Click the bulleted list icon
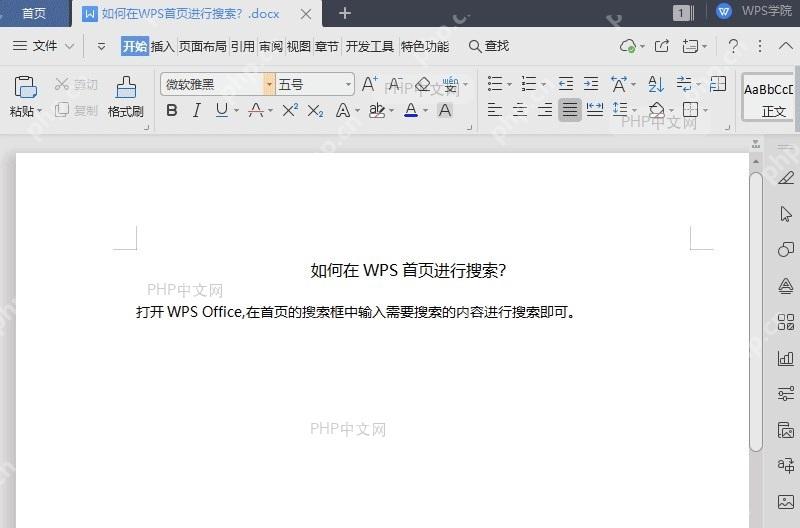The height and width of the screenshot is (528, 800). point(495,84)
